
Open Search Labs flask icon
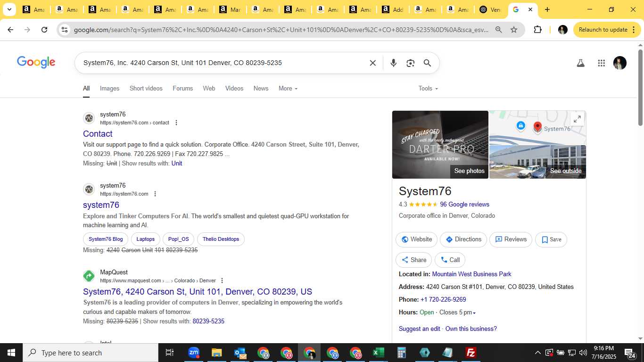(x=581, y=63)
